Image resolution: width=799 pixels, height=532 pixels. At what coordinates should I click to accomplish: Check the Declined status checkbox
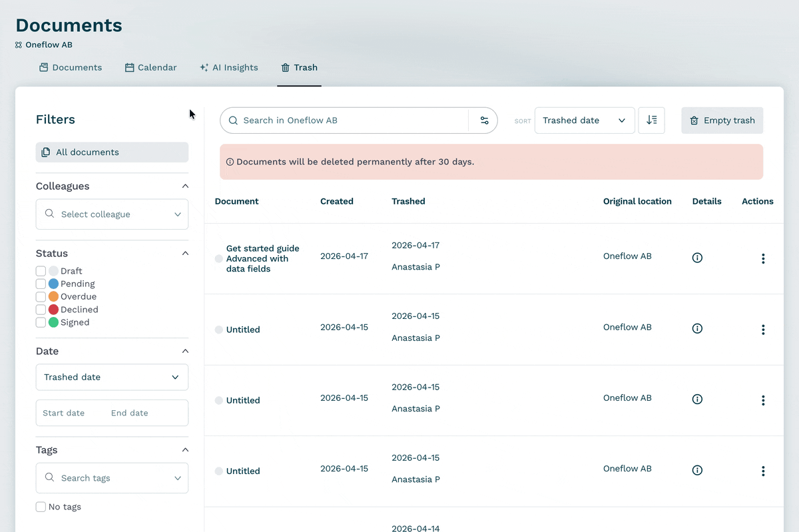coord(41,310)
